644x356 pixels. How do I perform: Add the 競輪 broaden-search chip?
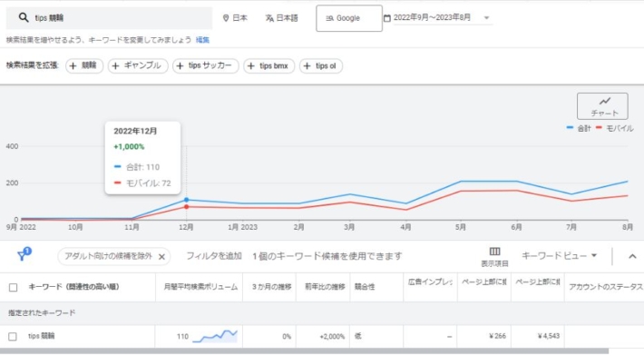point(84,65)
